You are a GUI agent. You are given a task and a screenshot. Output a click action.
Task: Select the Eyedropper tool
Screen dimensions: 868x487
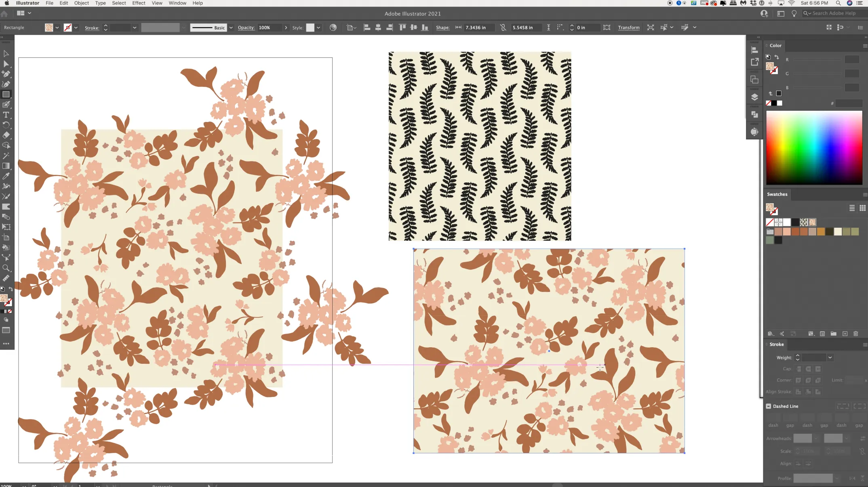coord(6,176)
